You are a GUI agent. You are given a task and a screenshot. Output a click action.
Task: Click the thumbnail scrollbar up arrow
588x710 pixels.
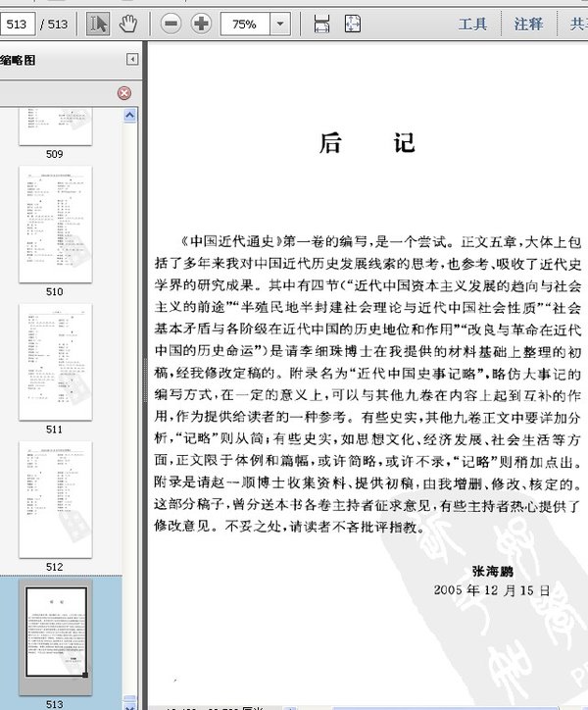pyautogui.click(x=130, y=116)
